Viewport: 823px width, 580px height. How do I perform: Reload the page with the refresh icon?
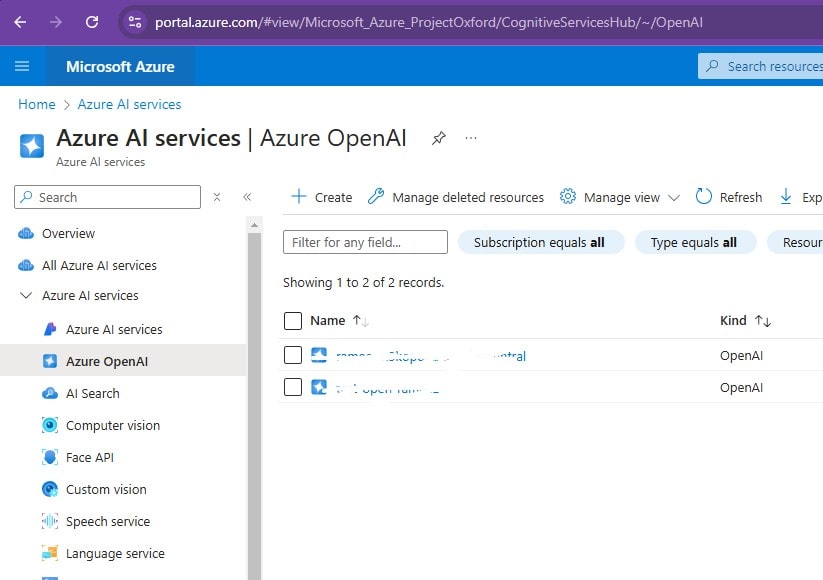92,22
